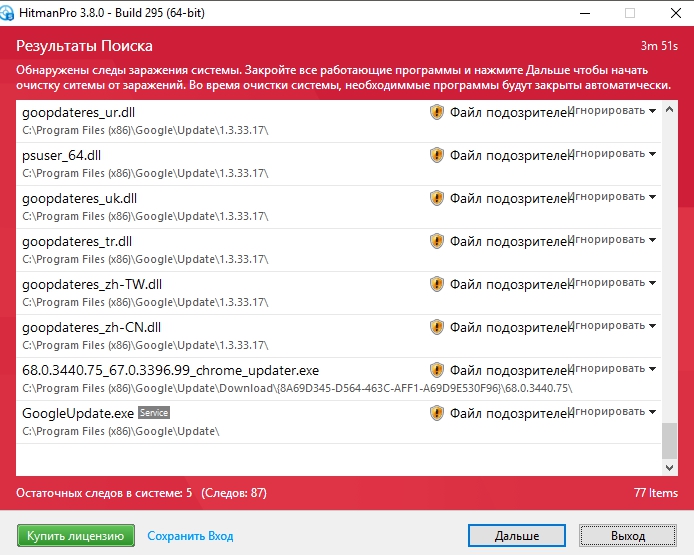Click the 77 Items counter
694x555 pixels.
655,493
